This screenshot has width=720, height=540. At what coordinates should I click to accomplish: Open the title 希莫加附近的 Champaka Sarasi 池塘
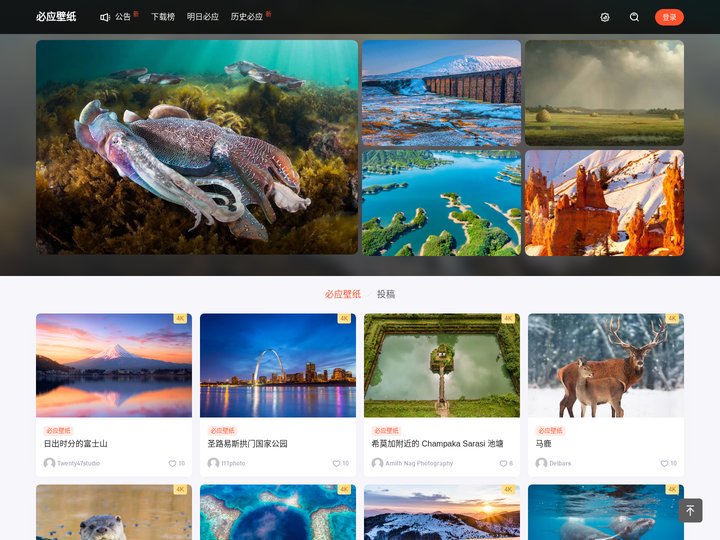coord(437,444)
